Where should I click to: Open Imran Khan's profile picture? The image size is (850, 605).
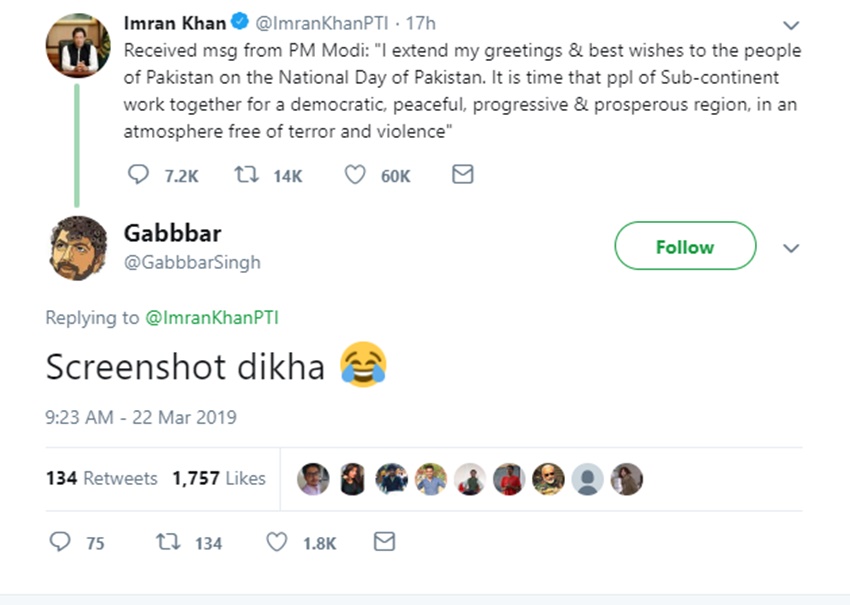click(78, 45)
